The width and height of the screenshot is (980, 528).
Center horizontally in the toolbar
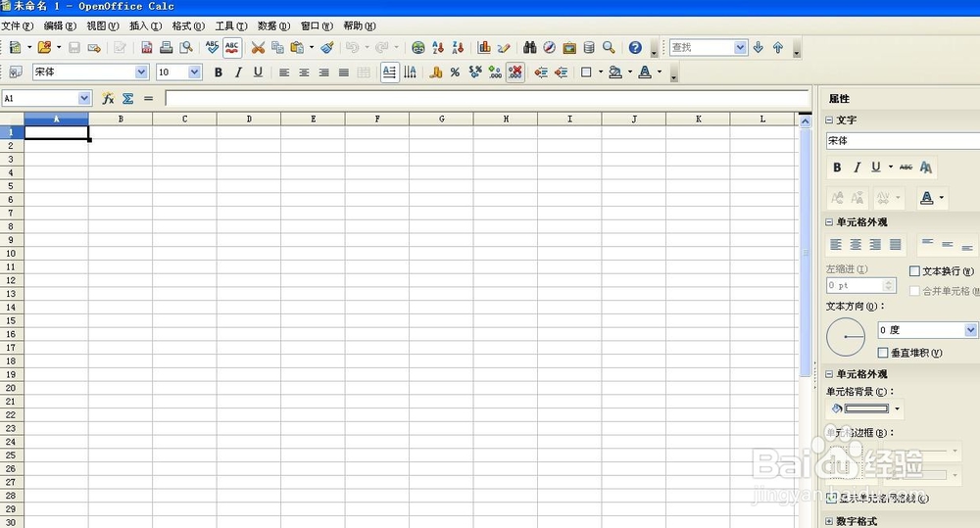point(305,72)
